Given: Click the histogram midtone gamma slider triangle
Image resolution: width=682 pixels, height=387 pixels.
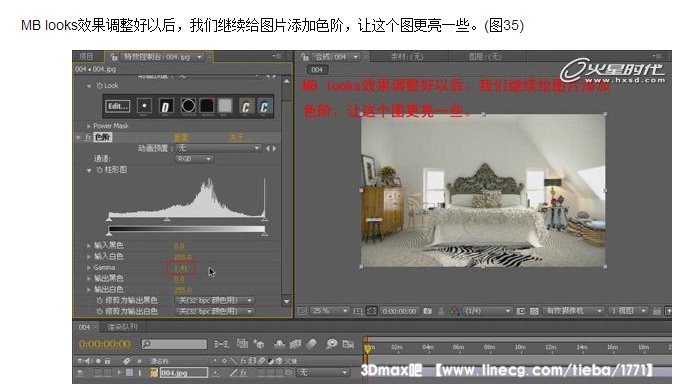Looking at the screenshot, I should 167,219.
